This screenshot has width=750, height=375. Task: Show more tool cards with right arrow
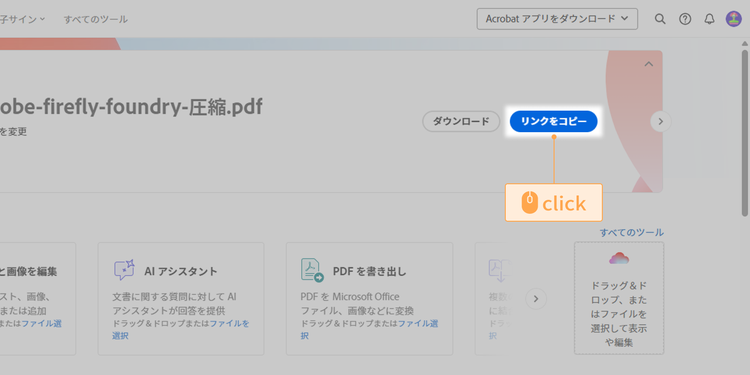tap(536, 299)
